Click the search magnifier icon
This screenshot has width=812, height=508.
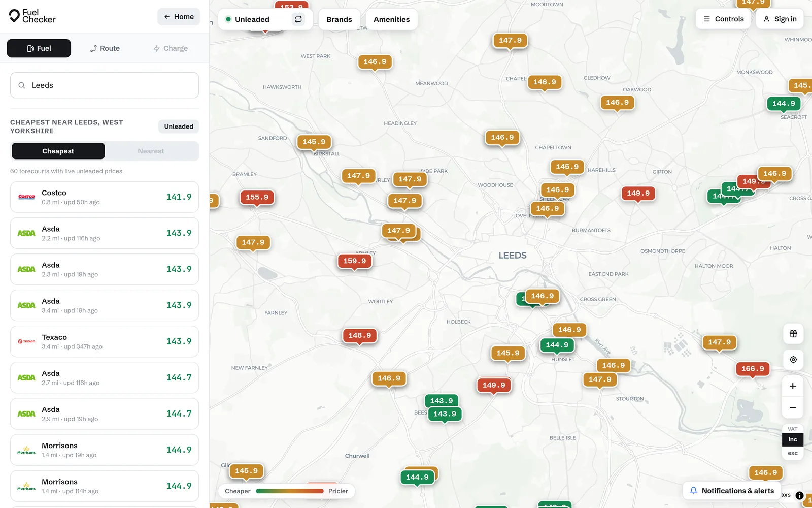point(22,85)
